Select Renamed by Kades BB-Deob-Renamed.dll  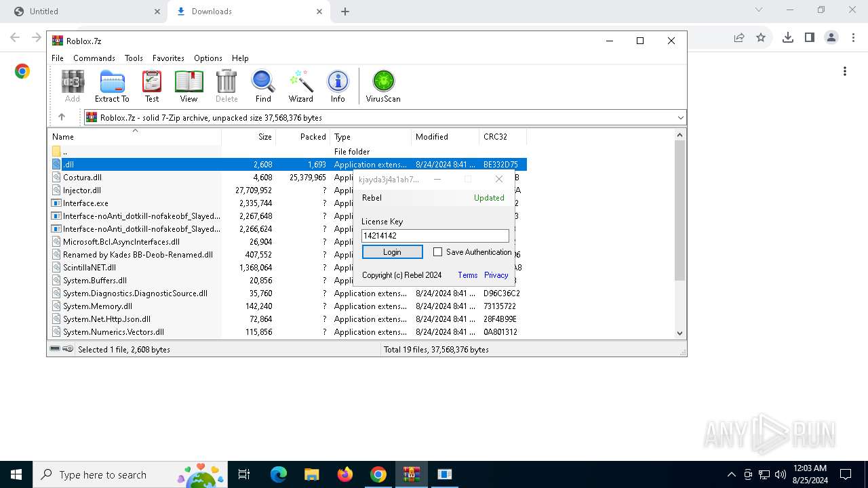pos(138,255)
